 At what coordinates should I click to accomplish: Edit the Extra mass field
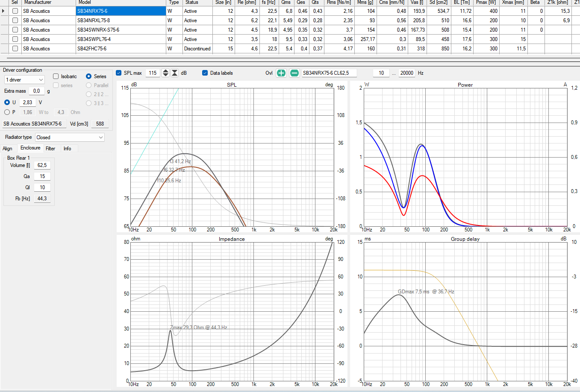pyautogui.click(x=37, y=91)
